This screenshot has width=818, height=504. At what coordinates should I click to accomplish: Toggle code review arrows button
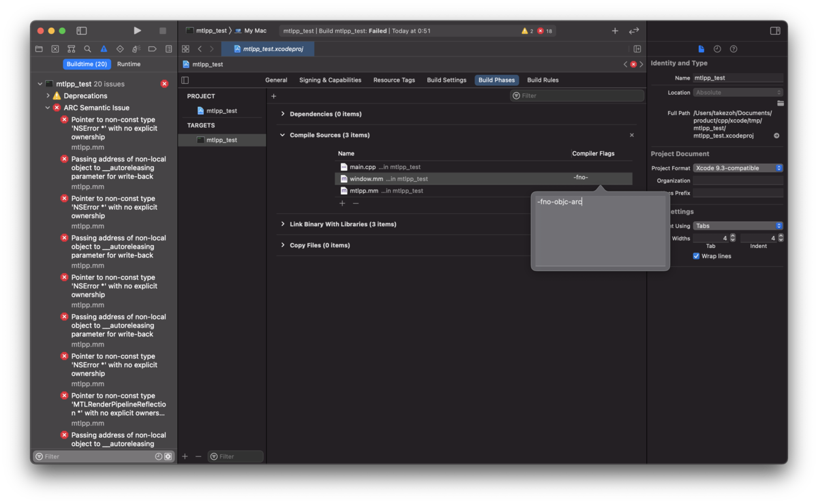[634, 31]
